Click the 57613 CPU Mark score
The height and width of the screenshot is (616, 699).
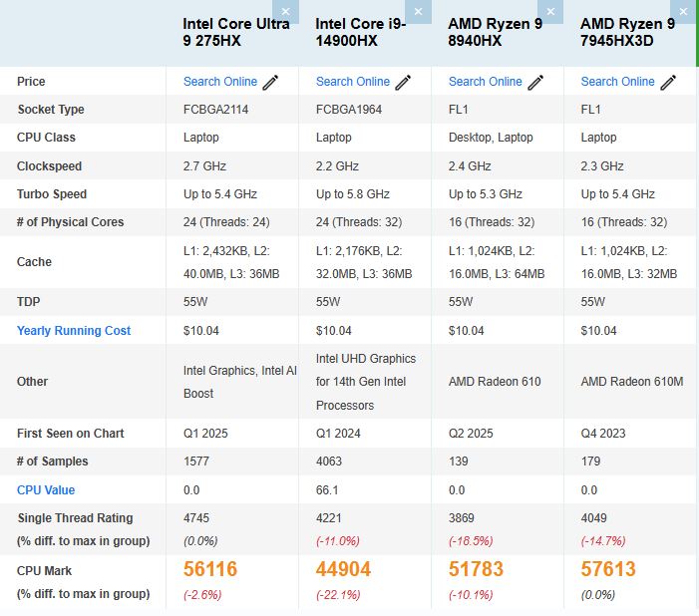point(608,570)
